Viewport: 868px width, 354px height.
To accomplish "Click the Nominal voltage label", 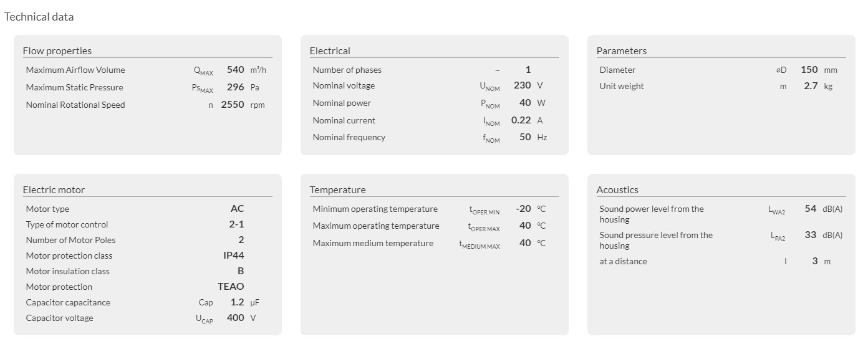I will coord(344,85).
